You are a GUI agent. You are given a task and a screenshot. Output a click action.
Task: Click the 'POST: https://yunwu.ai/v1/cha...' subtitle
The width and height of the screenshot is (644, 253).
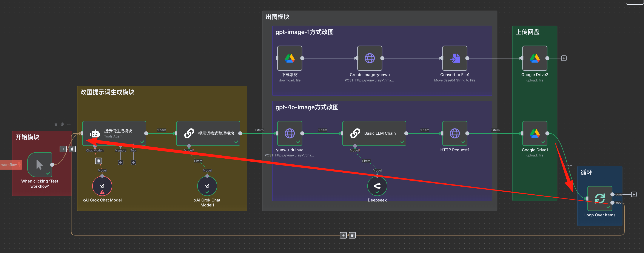click(289, 155)
